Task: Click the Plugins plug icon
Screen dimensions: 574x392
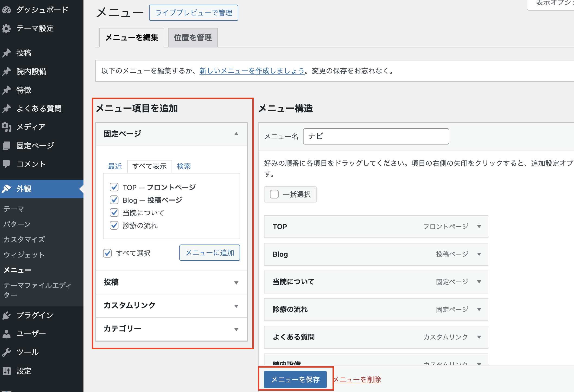Action: pos(7,315)
